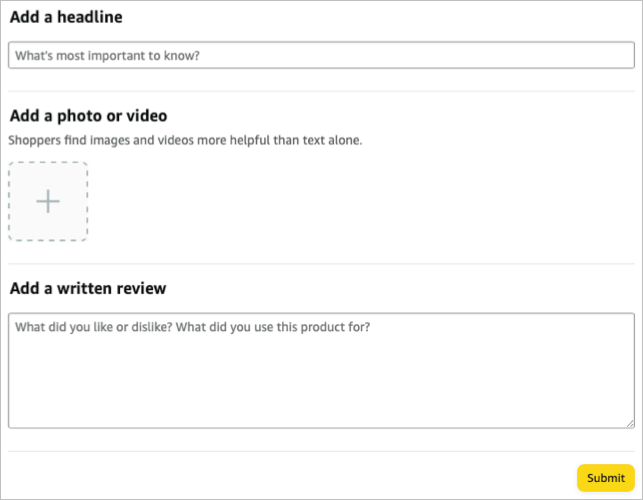The height and width of the screenshot is (500, 643).
Task: Click the right end of the headline field
Action: pyautogui.click(x=610, y=55)
